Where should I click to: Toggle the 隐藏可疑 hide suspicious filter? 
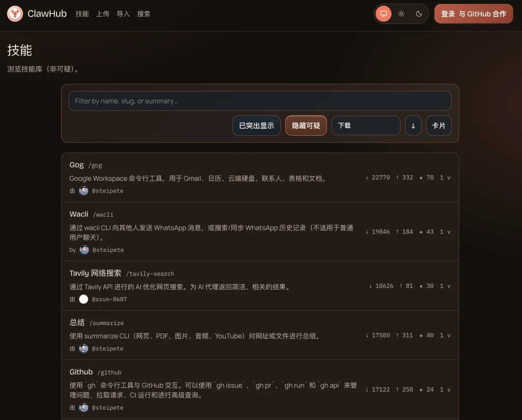[x=306, y=126]
